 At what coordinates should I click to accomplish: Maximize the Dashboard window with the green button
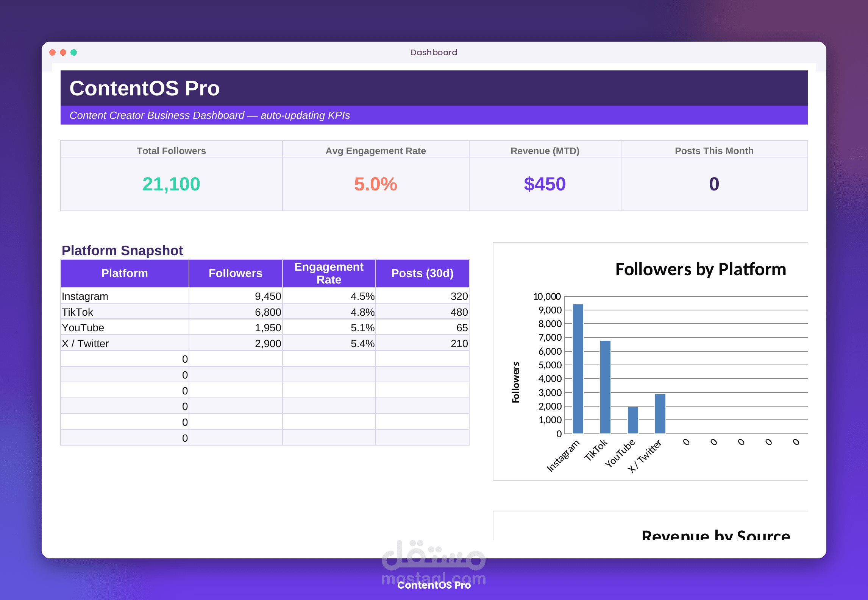point(74,53)
